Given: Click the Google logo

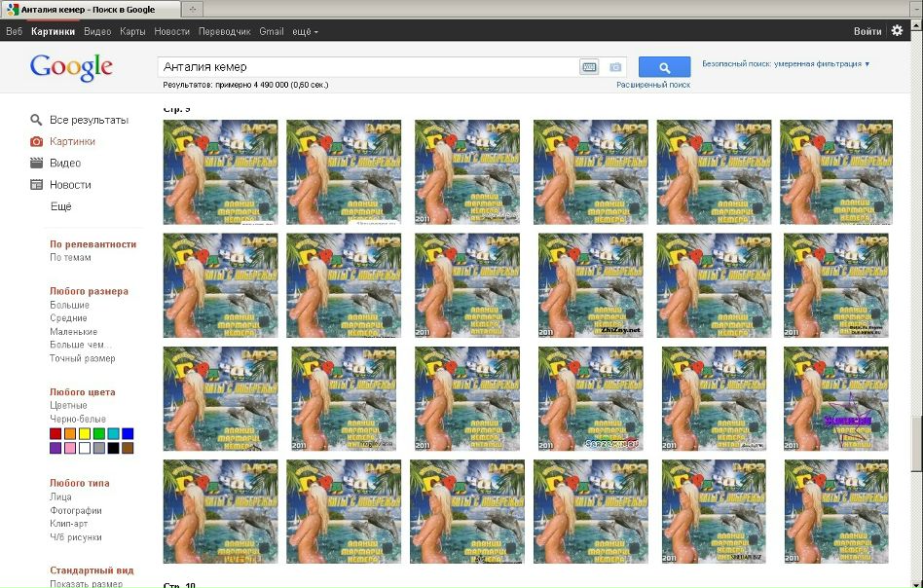Looking at the screenshot, I should click(x=71, y=68).
